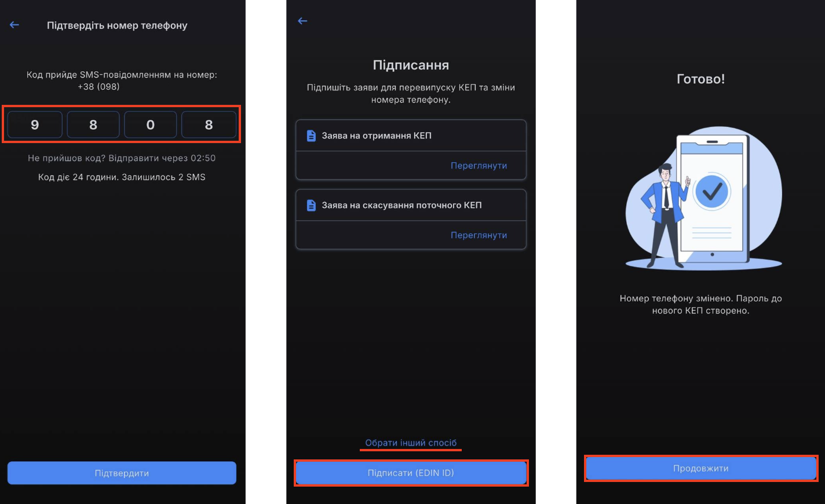
Task: Tap the Продовжити button
Action: 701,468
